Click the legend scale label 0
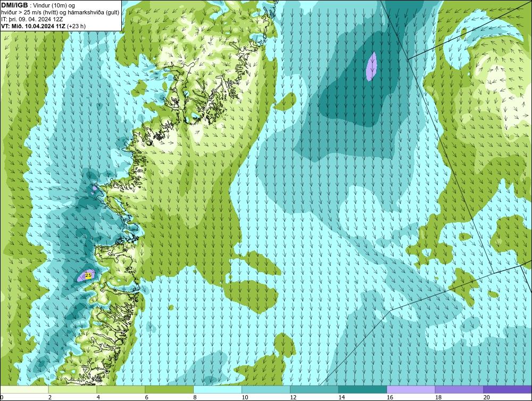This screenshot has width=532, height=401. coord(2,397)
